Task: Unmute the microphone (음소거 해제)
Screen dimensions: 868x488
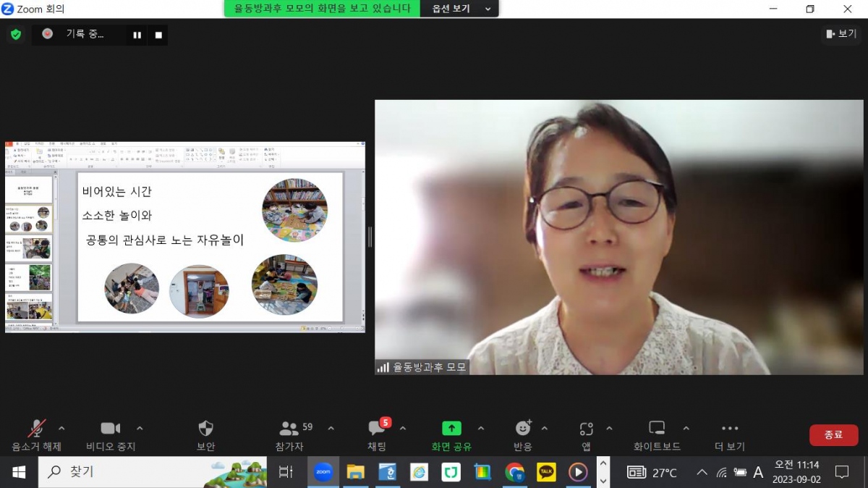Action: (x=37, y=429)
